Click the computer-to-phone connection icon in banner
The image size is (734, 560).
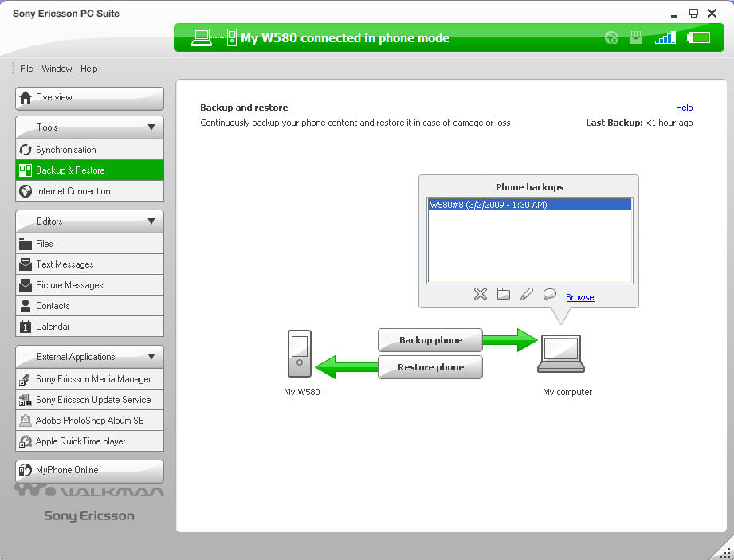tap(214, 37)
